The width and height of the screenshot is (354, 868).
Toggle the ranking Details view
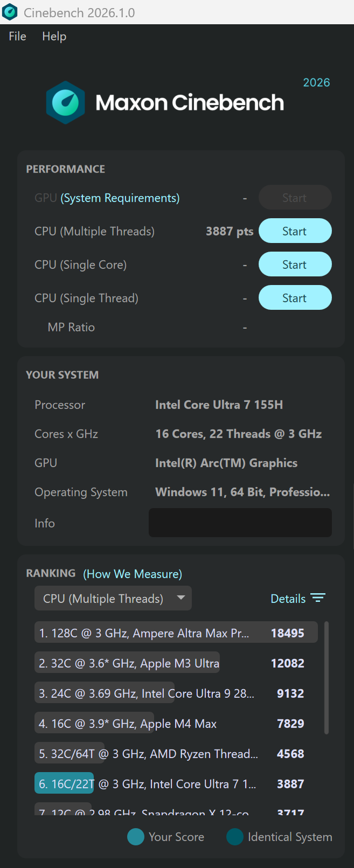(x=288, y=599)
